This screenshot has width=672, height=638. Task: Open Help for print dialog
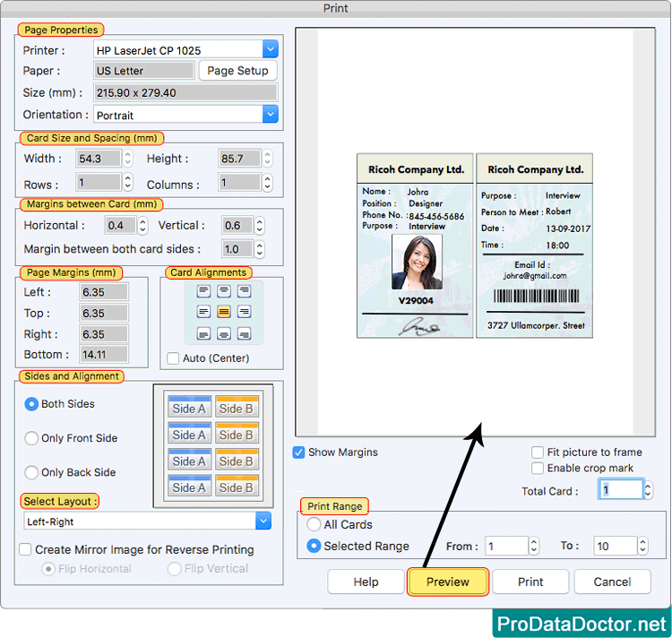pos(366,582)
